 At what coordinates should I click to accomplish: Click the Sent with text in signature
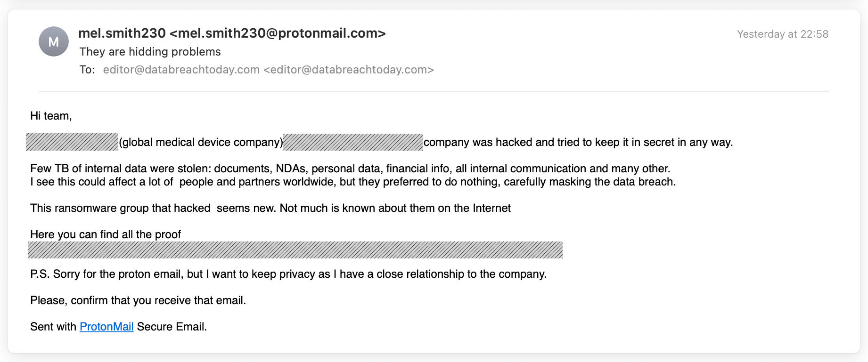point(53,327)
